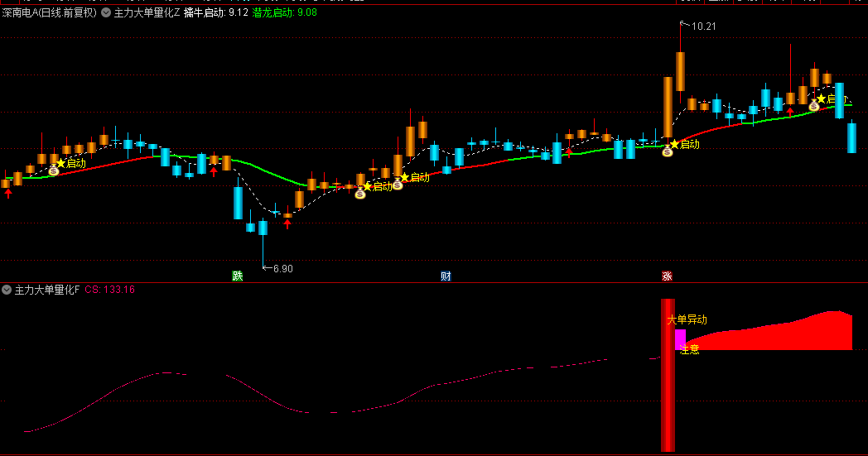Image resolution: width=868 pixels, height=456 pixels.
Task: Click the 启动 star label right of the 涨-day candle
Action: coord(685,145)
